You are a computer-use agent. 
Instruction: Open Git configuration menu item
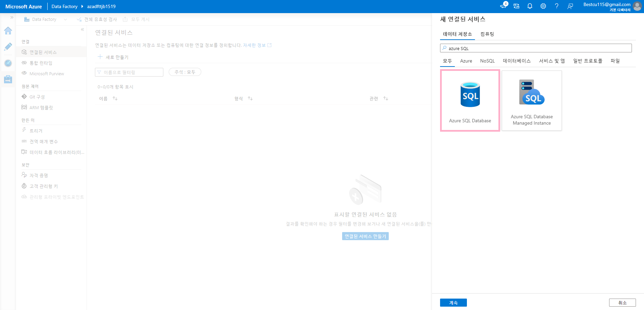(x=51, y=97)
